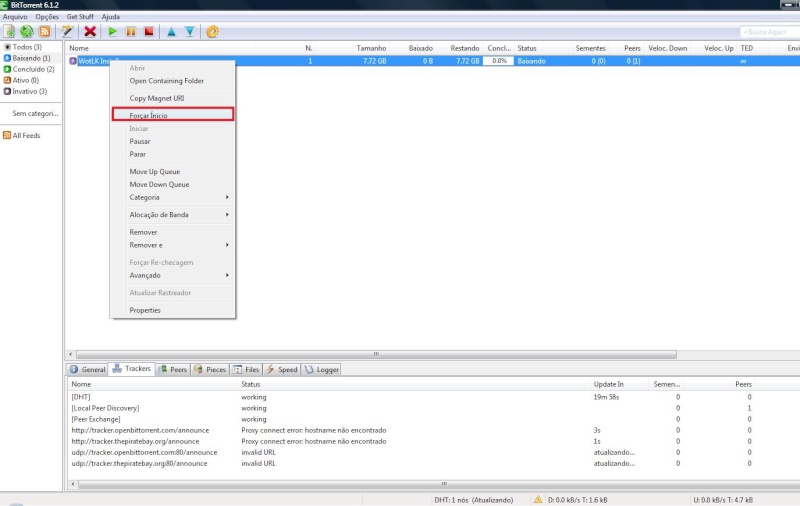Click the Add Torrent from URL icon
The image size is (800, 506).
click(27, 32)
